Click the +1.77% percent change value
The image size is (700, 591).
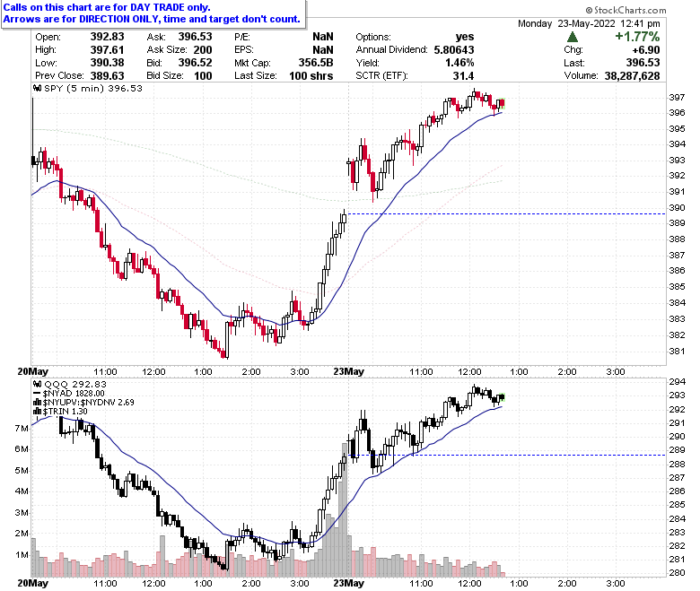pyautogui.click(x=637, y=37)
